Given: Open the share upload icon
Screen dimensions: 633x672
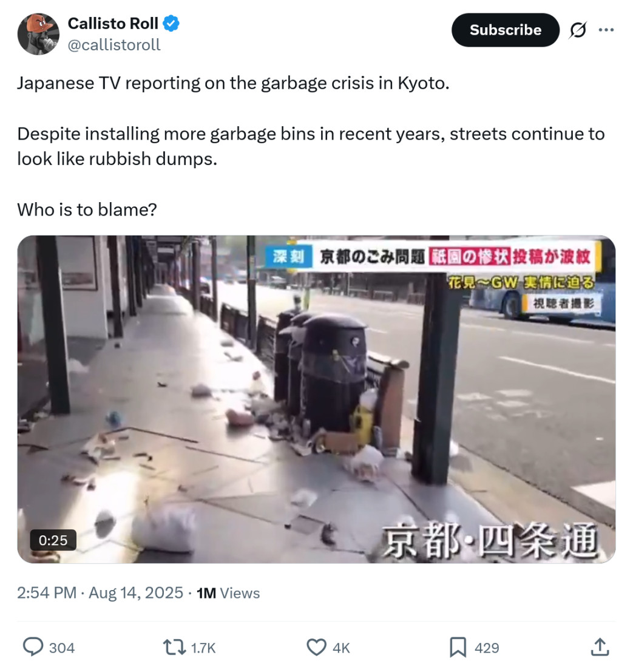Looking at the screenshot, I should pos(600,647).
